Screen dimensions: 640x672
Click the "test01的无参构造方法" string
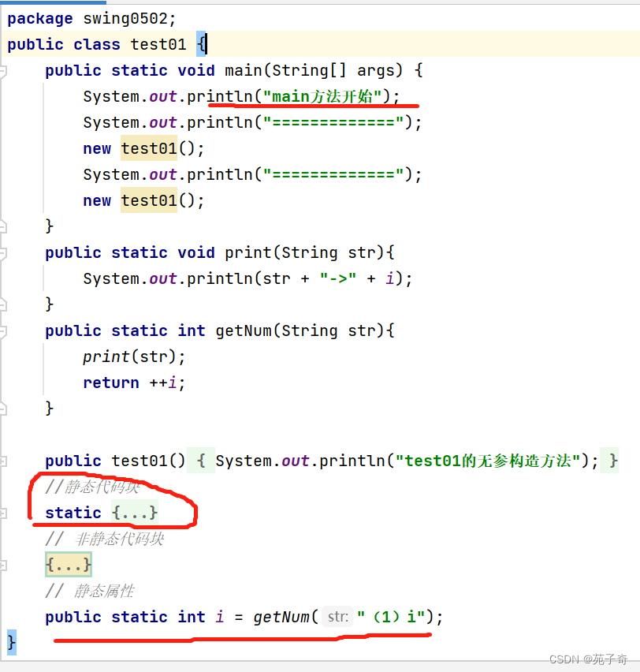point(489,461)
